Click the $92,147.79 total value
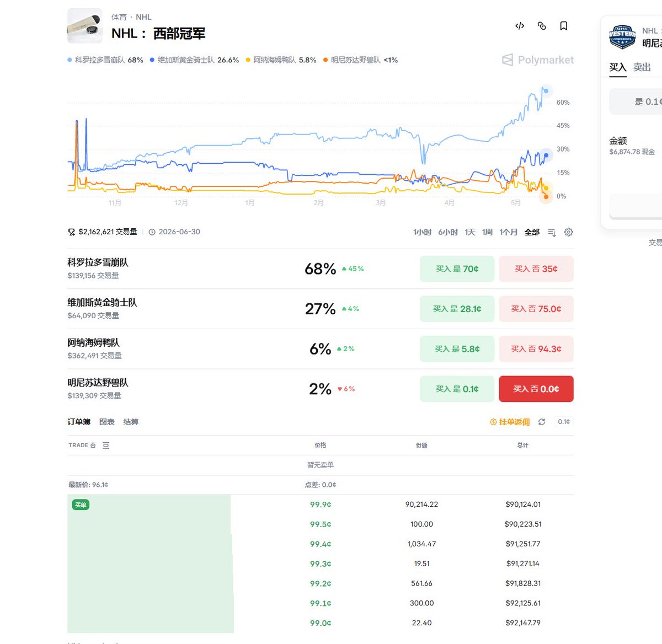Image resolution: width=662 pixels, height=644 pixels. [x=523, y=623]
